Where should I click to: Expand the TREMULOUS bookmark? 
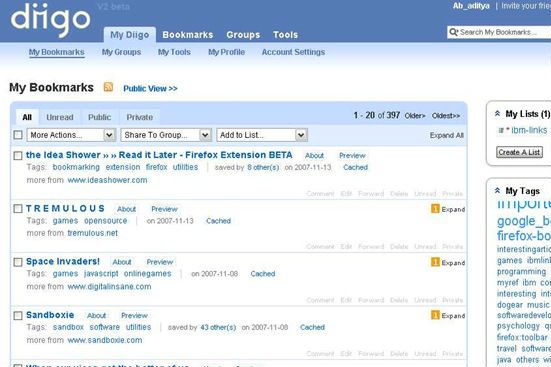pos(453,210)
